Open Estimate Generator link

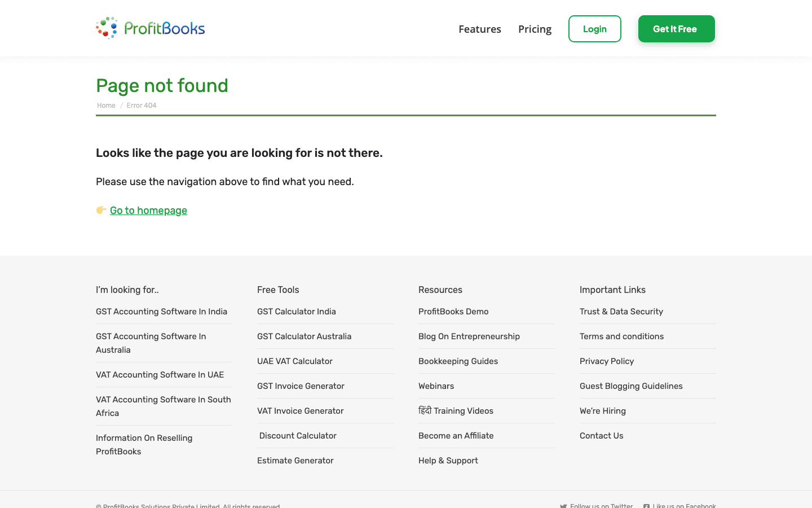295,461
